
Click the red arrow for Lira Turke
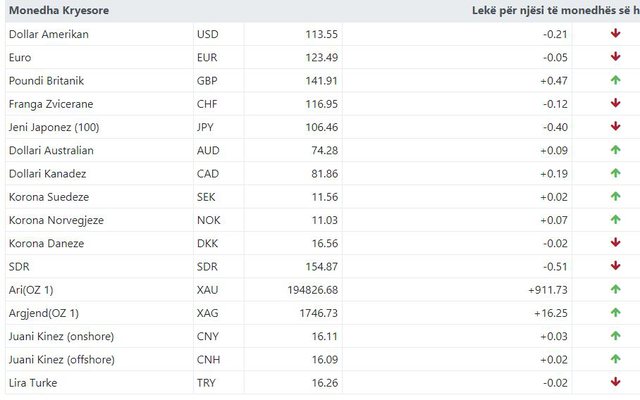click(x=616, y=382)
